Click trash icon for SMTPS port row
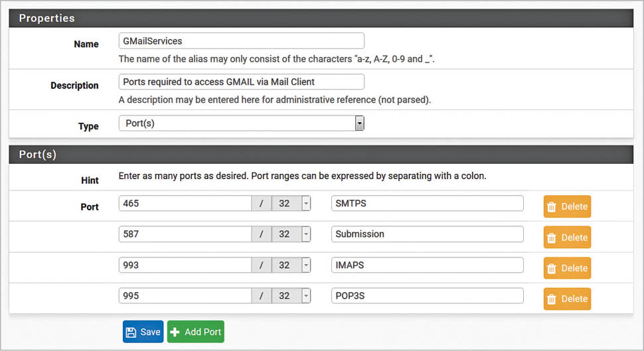The image size is (644, 351). click(552, 207)
